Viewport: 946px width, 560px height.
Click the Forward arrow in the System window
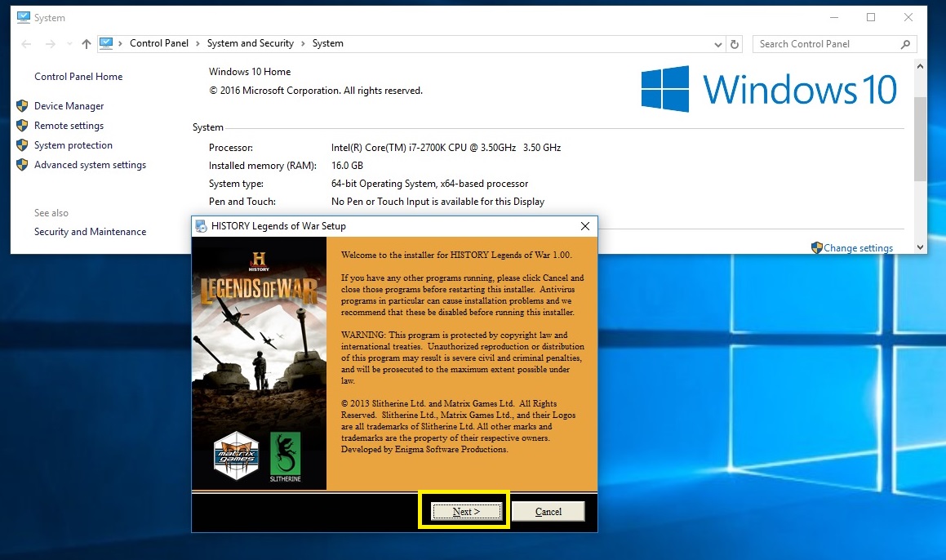[x=51, y=43]
